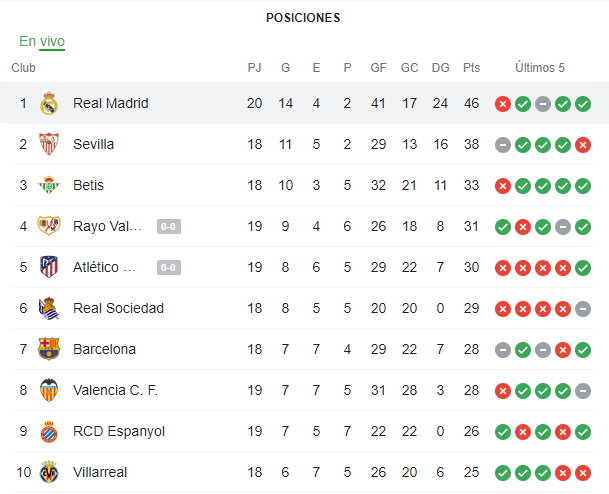Click Villarreal's first green win result icon
This screenshot has height=494, width=609.
[503, 472]
